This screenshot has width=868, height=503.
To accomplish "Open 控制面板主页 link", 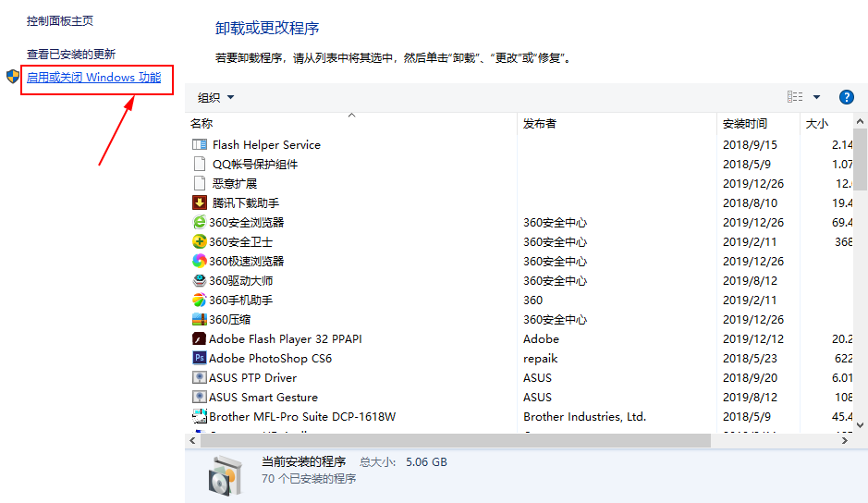I will (60, 21).
